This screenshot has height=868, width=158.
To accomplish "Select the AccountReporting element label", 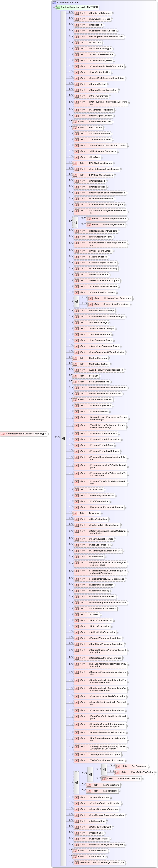I will click(x=99, y=798).
